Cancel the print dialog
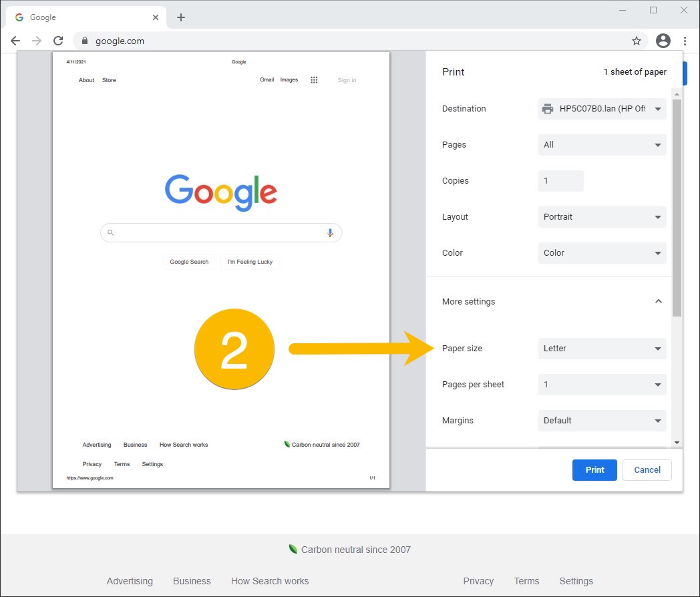This screenshot has height=597, width=700. coord(647,470)
